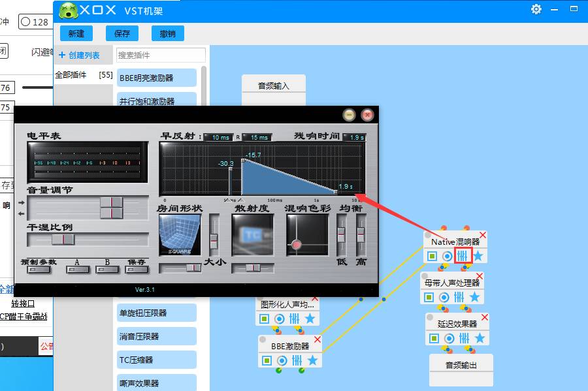Select the 128 radio button in background window
588x391 pixels.
point(25,22)
